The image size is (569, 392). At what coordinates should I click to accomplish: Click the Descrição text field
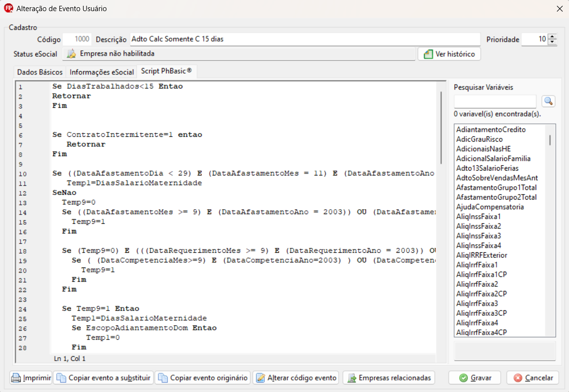click(x=305, y=39)
